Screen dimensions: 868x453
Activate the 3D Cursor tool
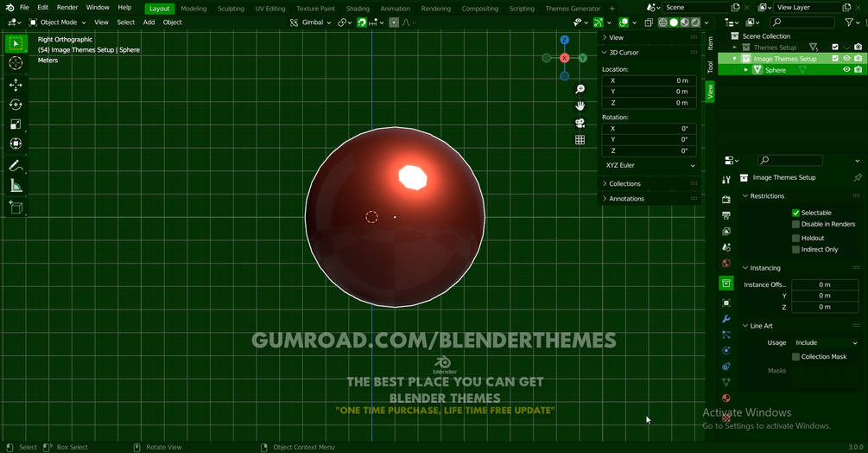(x=16, y=63)
